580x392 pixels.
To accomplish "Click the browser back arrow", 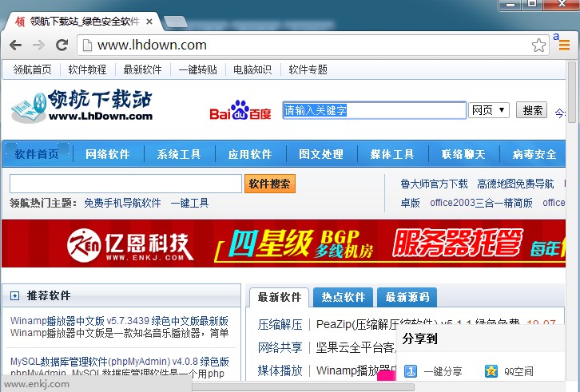I will [x=15, y=46].
